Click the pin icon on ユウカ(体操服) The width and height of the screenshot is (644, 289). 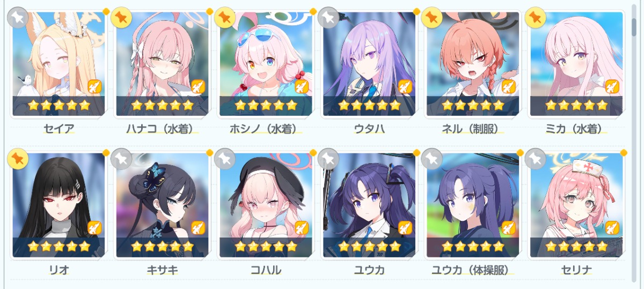click(x=432, y=159)
